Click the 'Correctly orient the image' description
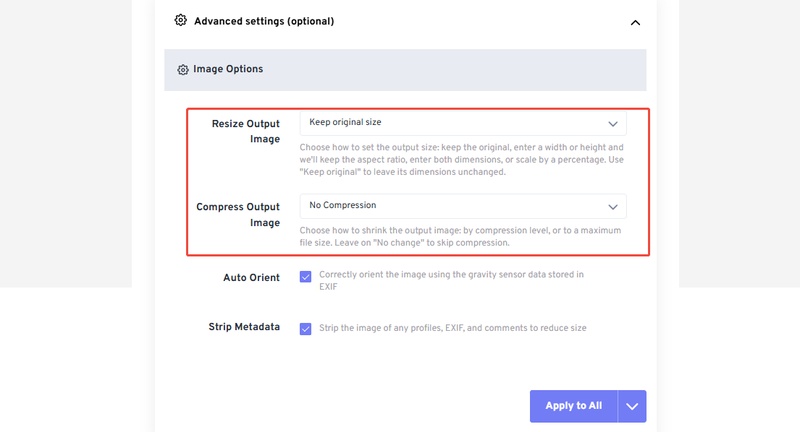Image resolution: width=800 pixels, height=432 pixels. 451,281
